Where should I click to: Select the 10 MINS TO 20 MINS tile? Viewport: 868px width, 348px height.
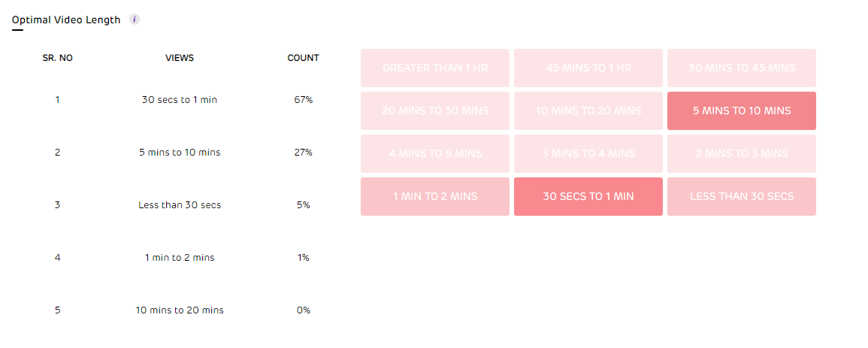[588, 111]
